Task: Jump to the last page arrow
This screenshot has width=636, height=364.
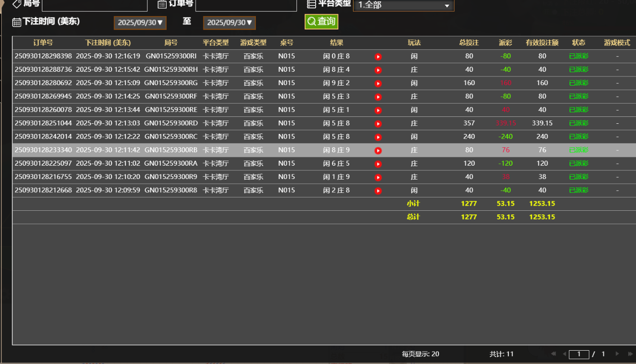Action: tap(630, 354)
